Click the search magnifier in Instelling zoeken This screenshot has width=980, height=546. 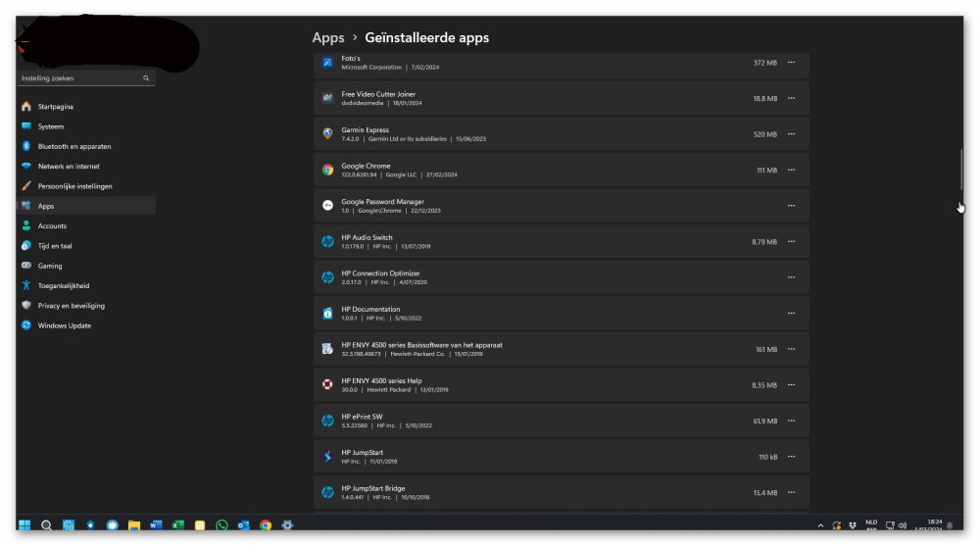tap(146, 78)
